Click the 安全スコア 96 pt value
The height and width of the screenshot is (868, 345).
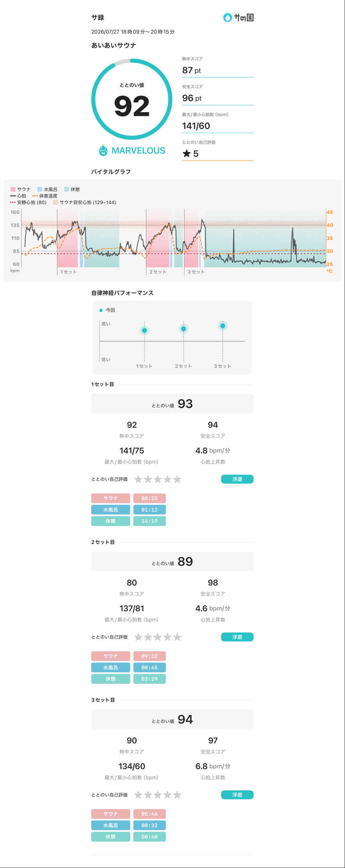pos(191,98)
